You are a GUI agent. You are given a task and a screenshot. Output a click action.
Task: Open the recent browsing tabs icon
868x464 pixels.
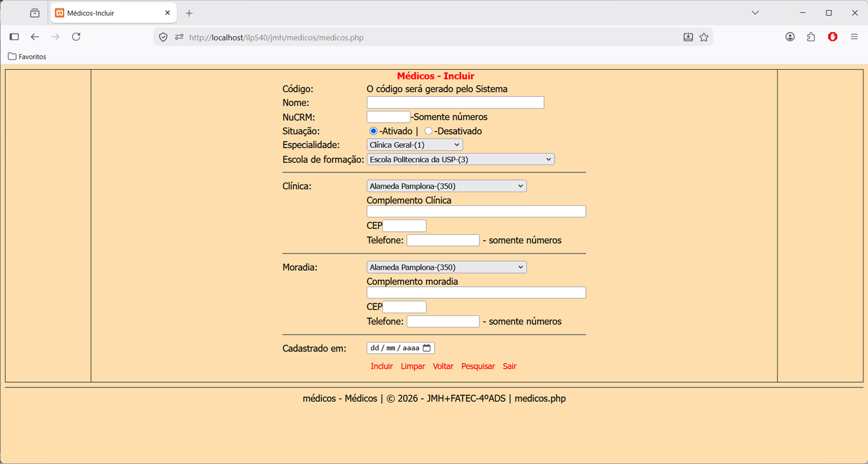point(35,13)
